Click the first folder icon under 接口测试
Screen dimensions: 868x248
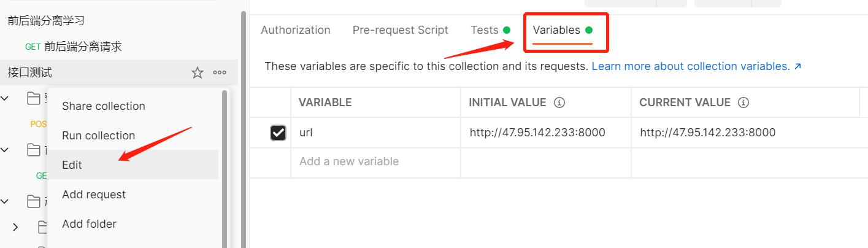33,98
